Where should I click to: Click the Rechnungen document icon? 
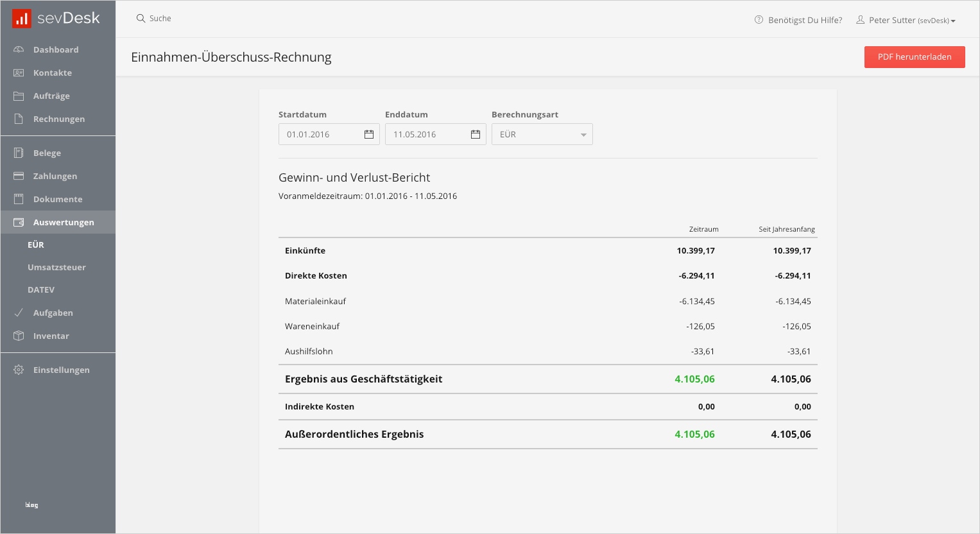pyautogui.click(x=19, y=119)
